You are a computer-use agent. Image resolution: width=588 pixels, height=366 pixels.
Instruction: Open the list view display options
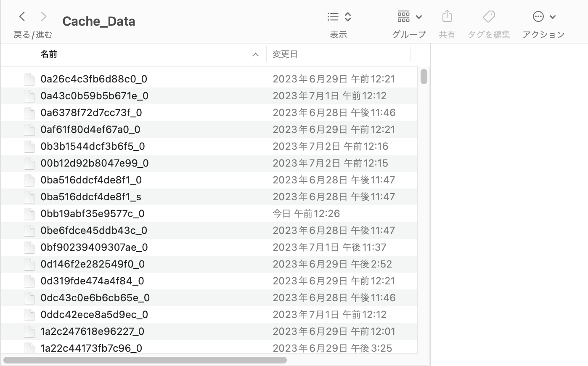[339, 17]
